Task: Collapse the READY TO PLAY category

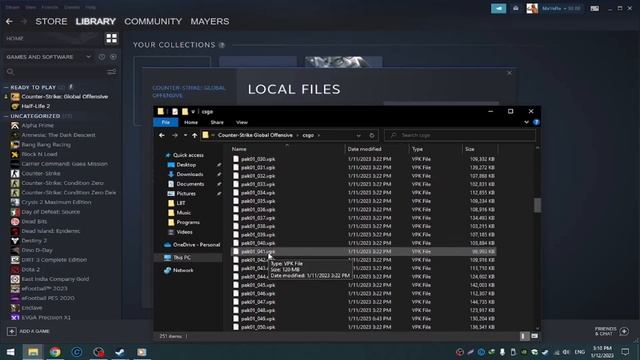Action: pyautogui.click(x=6, y=87)
